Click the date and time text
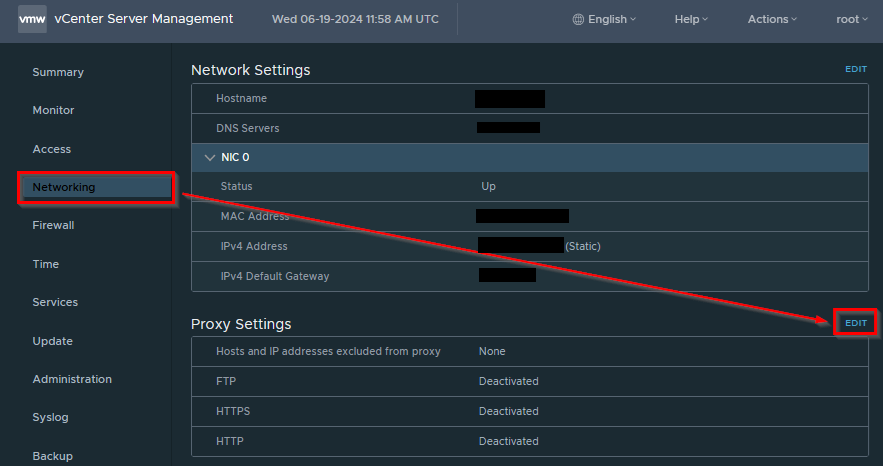 355,19
